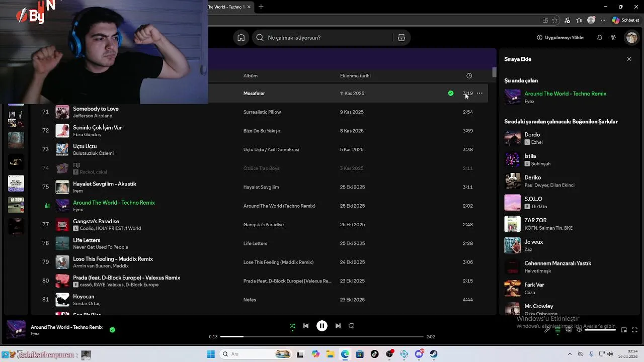Viewport: 644px width, 362px height.
Task: Play 'Derdo' from the queue
Action: [532, 135]
